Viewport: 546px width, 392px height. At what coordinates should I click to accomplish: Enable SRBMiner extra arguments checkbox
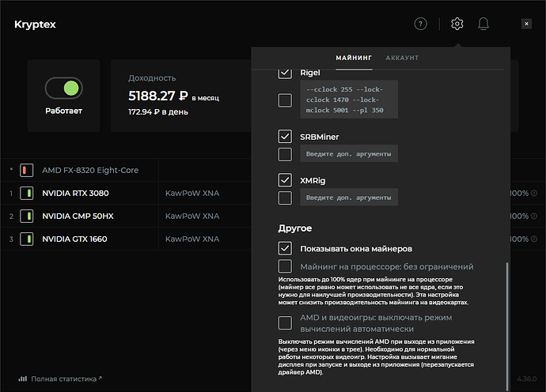(x=285, y=154)
